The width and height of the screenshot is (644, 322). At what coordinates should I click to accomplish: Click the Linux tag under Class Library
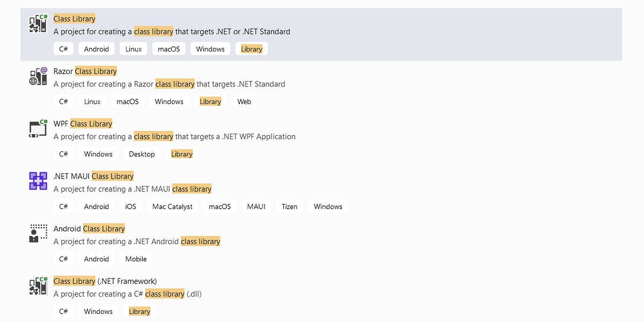[133, 48]
